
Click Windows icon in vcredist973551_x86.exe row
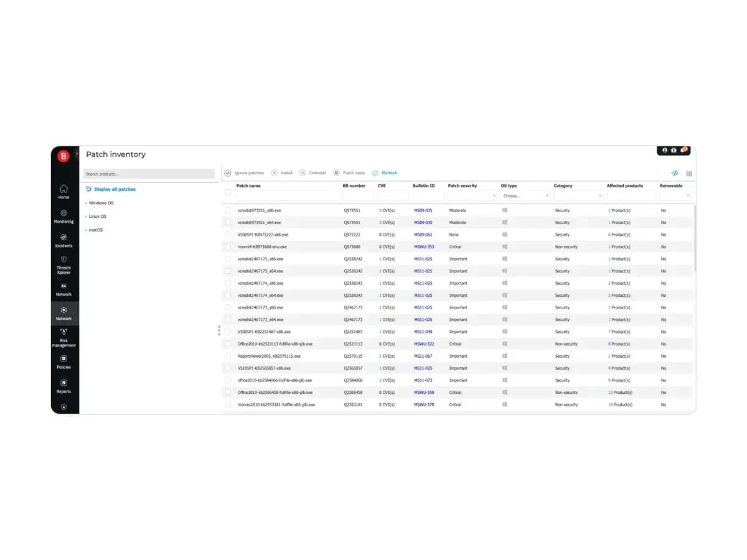click(x=505, y=210)
